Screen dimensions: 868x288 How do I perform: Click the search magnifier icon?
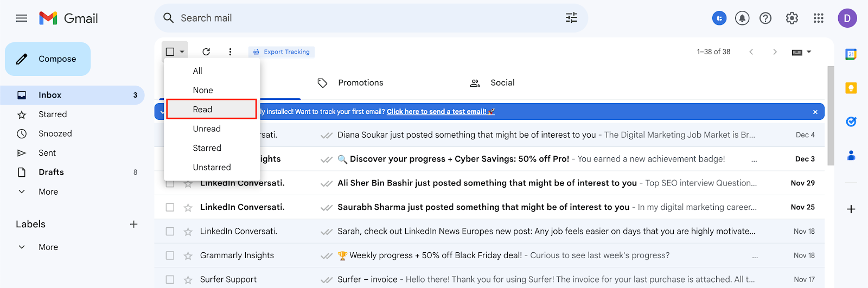click(169, 18)
